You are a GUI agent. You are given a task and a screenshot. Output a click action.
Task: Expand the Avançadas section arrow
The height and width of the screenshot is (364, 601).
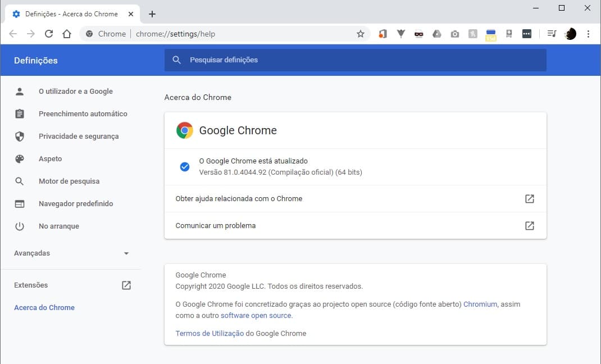pos(126,253)
